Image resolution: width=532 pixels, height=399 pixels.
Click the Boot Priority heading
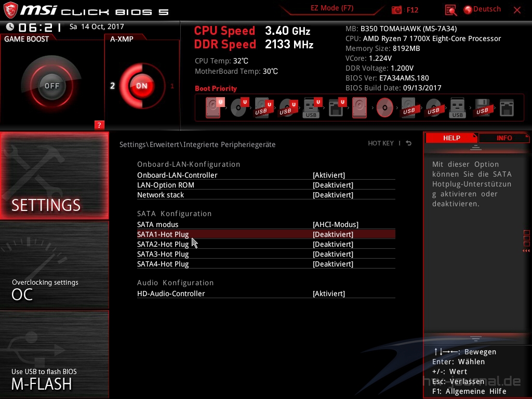point(216,88)
